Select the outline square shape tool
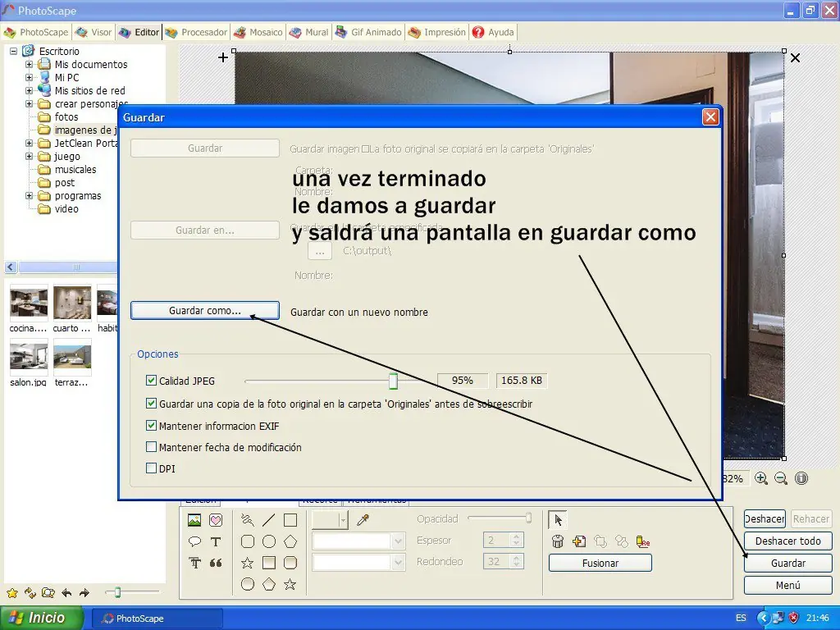This screenshot has height=630, width=840. tap(290, 519)
